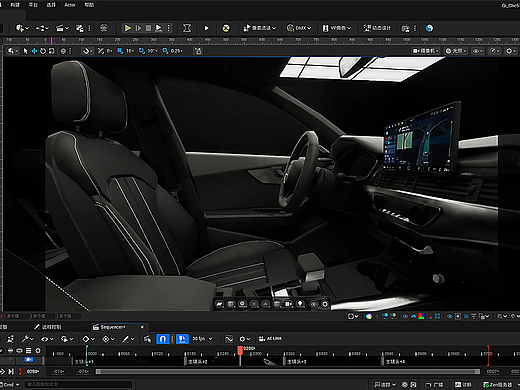Image resolution: width=520 pixels, height=390 pixels.
Task: Open the Sequencer eye view options dropdown
Action: [x=47, y=339]
